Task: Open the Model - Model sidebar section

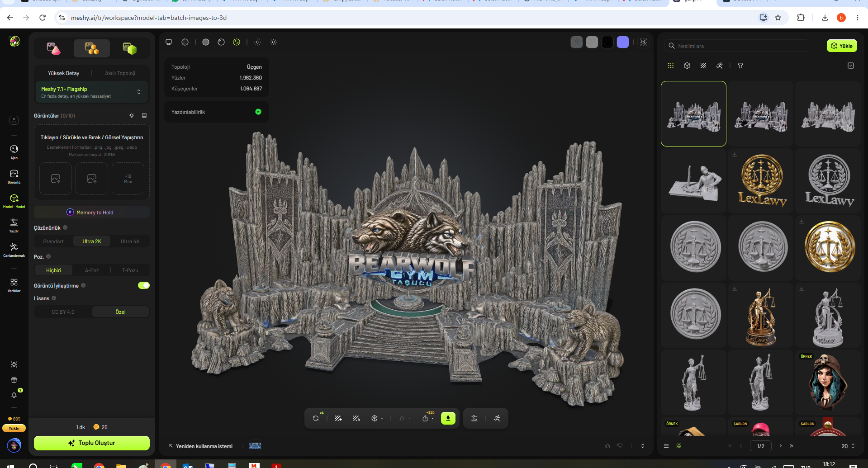Action: (14, 201)
